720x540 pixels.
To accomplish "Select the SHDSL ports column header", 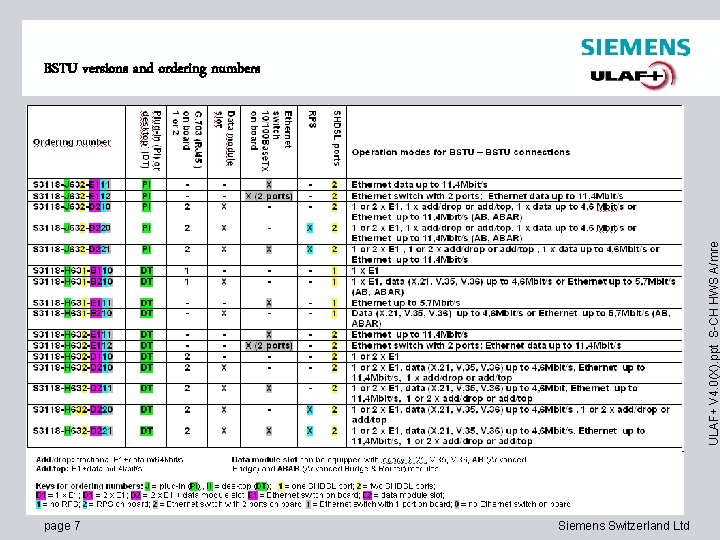I will coord(337,138).
